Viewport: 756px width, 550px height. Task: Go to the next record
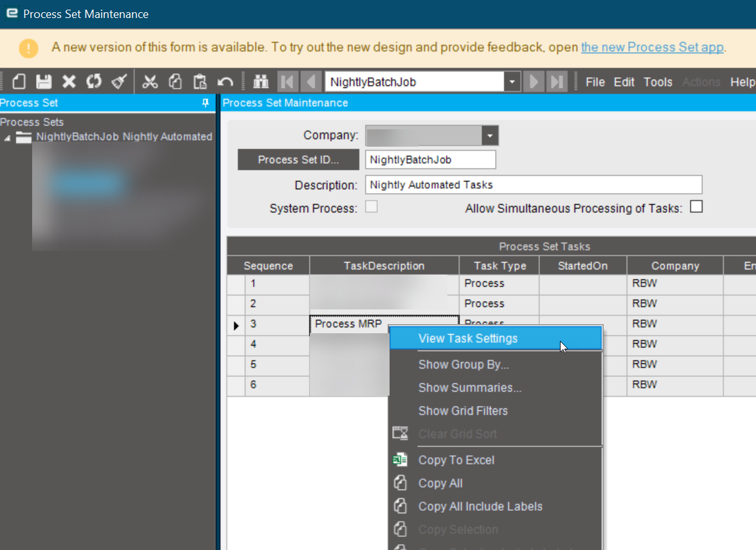(534, 82)
